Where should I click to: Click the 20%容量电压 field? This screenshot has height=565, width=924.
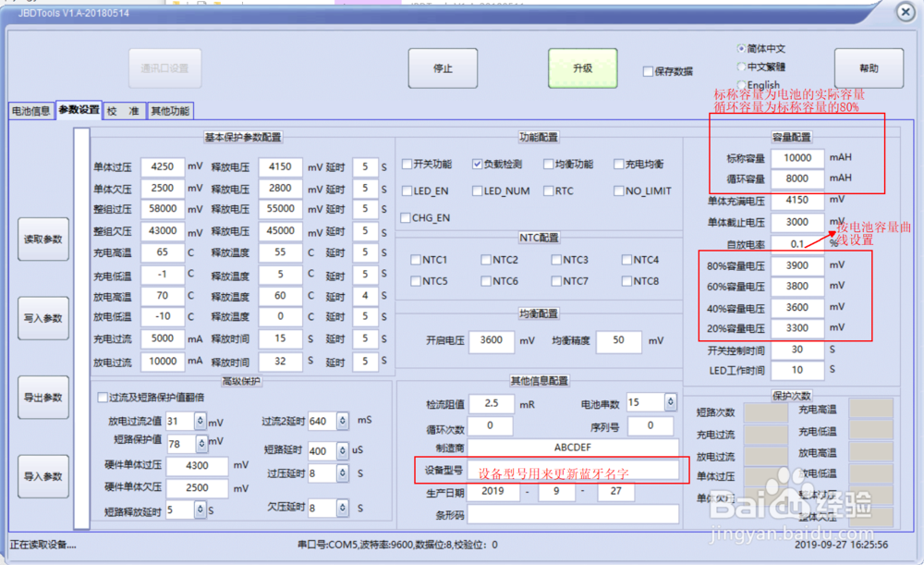[x=797, y=328]
